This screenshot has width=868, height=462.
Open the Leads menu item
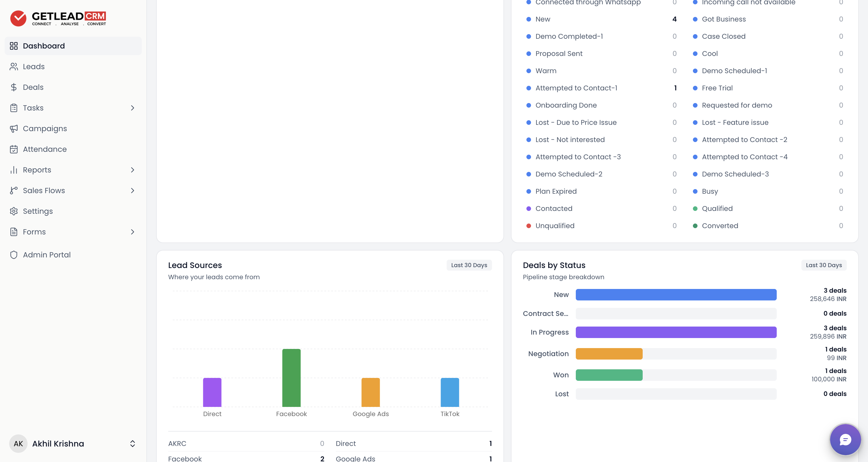click(73, 66)
